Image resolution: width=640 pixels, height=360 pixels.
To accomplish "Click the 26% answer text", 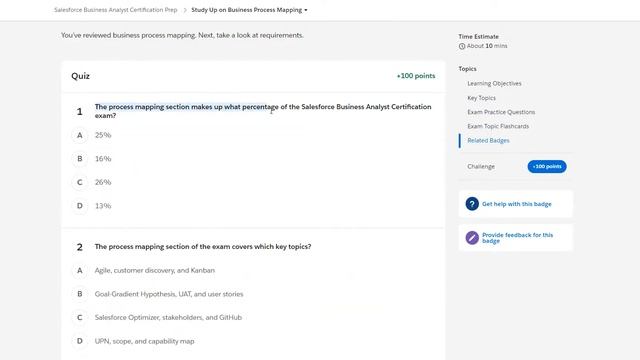I will 103,182.
